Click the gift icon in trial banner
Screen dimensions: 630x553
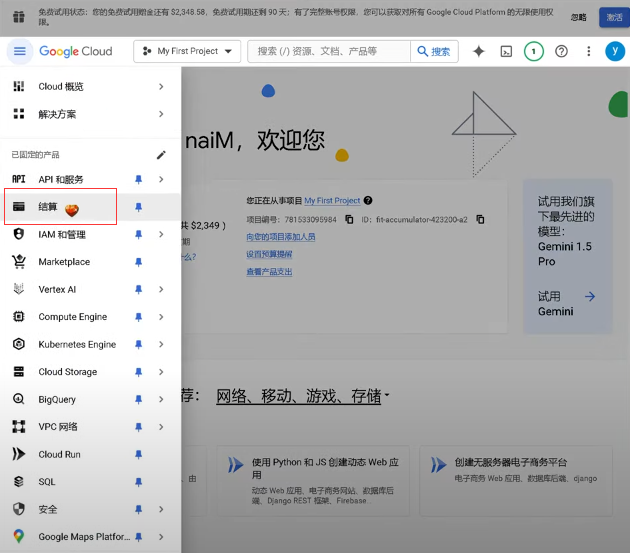[x=18, y=17]
